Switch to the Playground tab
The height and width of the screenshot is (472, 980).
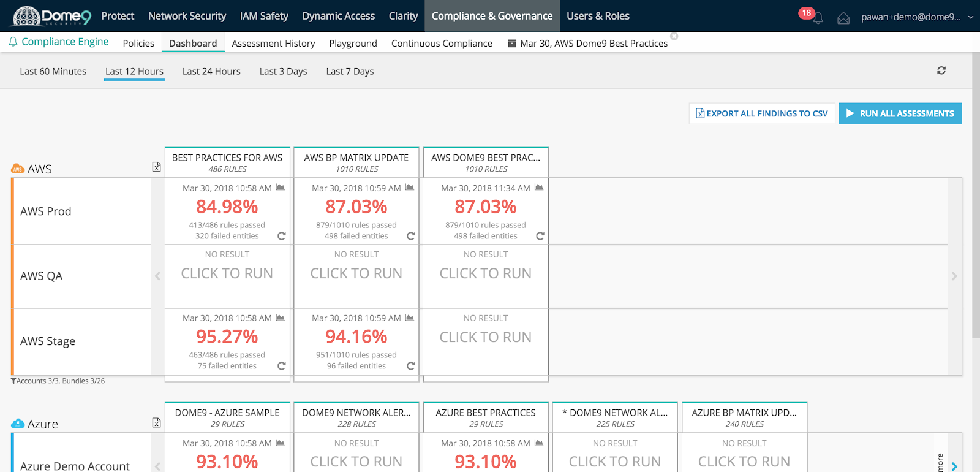353,43
